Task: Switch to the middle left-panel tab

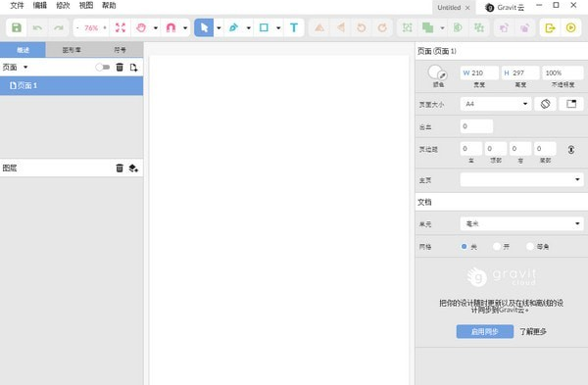Action: (72, 50)
